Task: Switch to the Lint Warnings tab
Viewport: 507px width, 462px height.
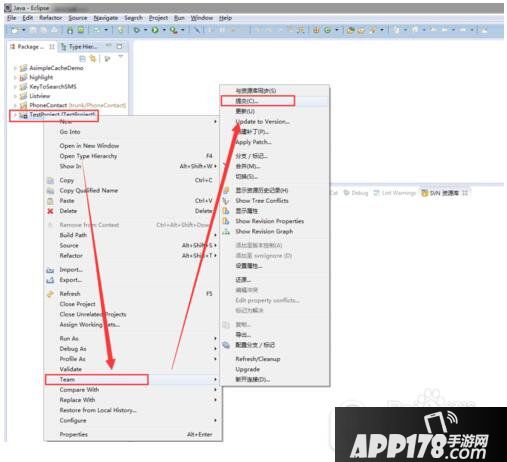Action: (395, 193)
